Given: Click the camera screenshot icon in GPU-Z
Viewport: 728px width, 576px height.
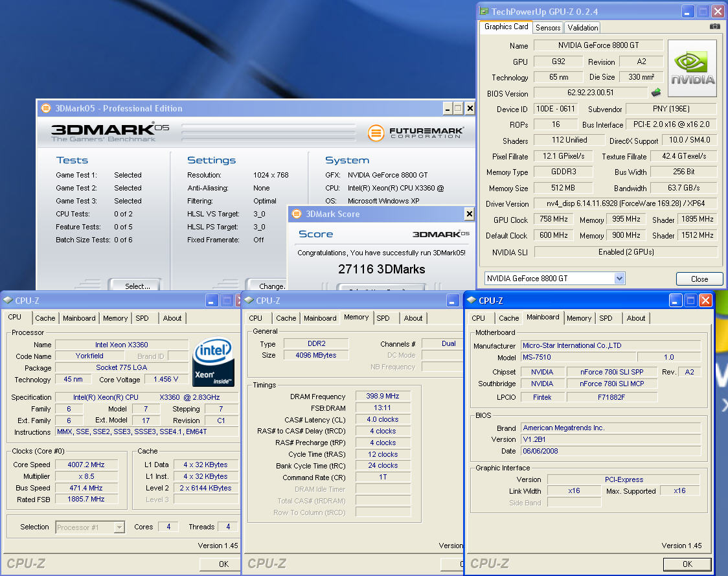Looking at the screenshot, I should click(714, 27).
